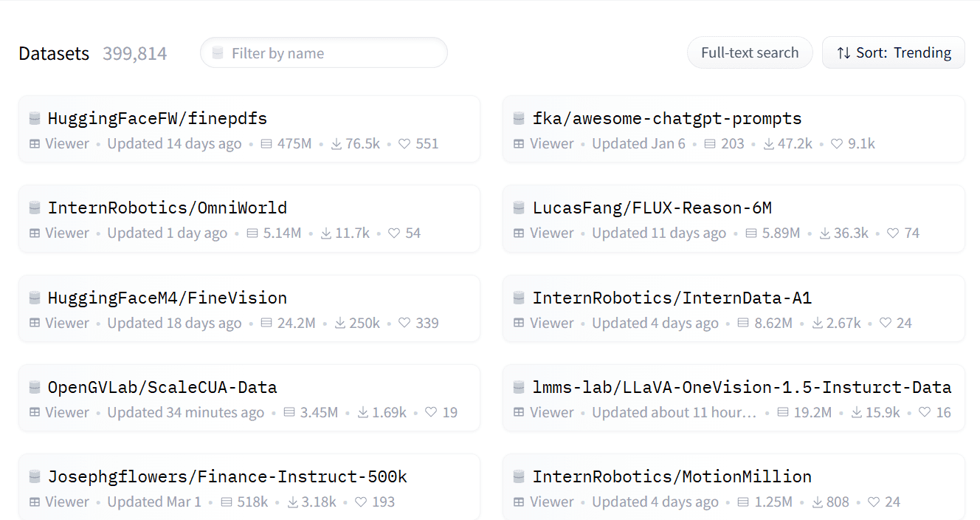
Task: Click the Datasets heading
Action: 54,54
